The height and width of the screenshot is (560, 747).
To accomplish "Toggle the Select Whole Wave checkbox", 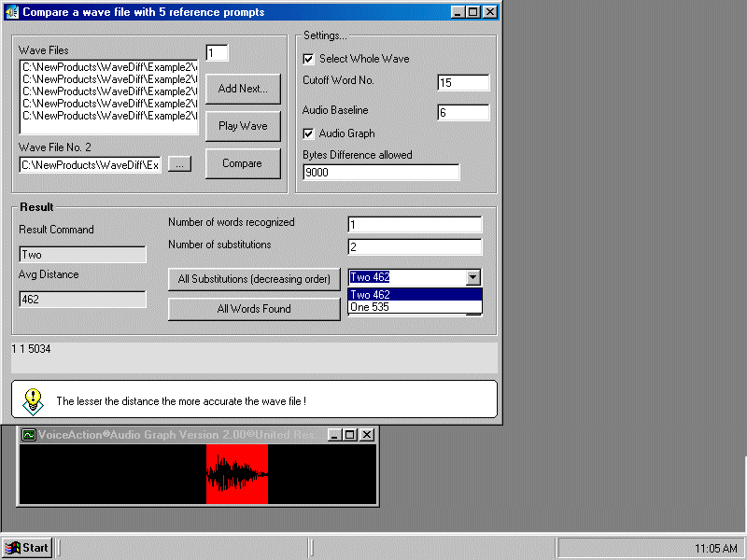I will point(309,59).
